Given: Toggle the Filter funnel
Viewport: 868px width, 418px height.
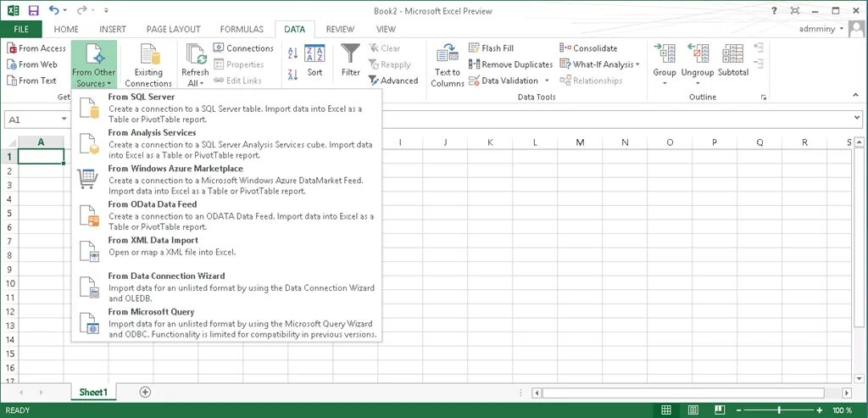Looking at the screenshot, I should click(350, 61).
